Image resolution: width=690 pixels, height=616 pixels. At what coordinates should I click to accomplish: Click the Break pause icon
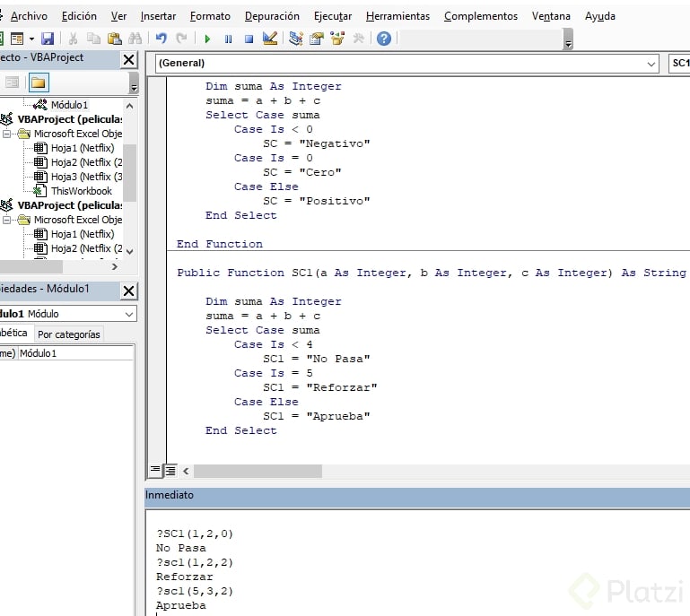click(x=228, y=39)
